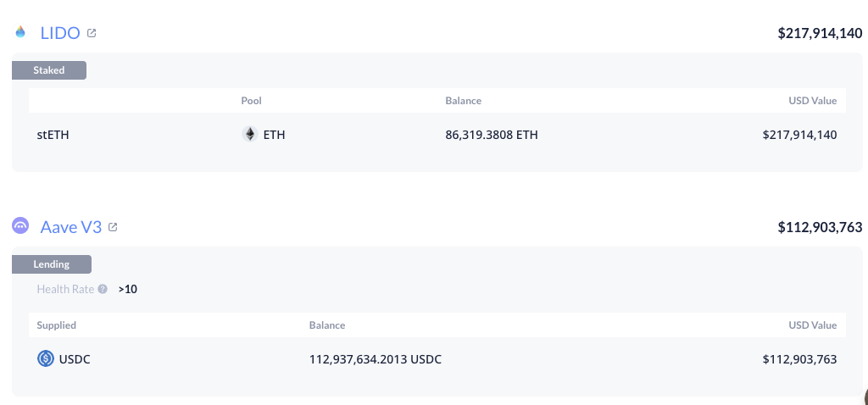Viewport: 868px width, 405px height.
Task: Open LIDO external link icon
Action: [x=92, y=34]
